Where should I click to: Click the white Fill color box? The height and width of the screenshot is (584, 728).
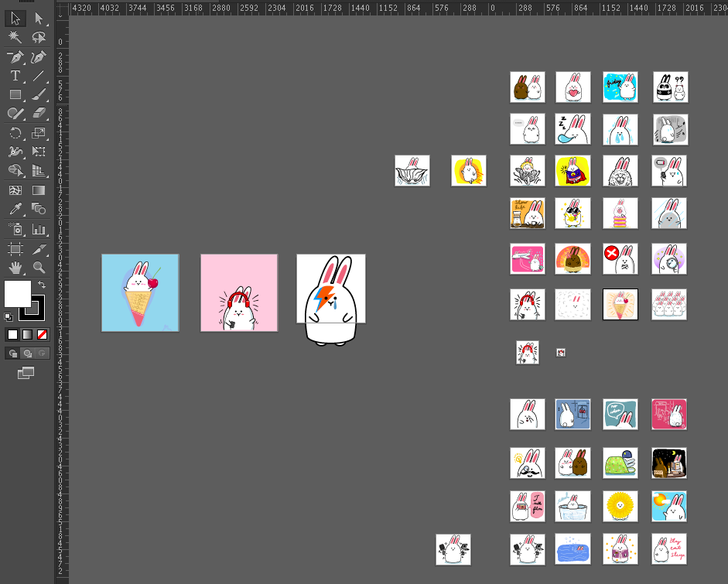[x=17, y=293]
